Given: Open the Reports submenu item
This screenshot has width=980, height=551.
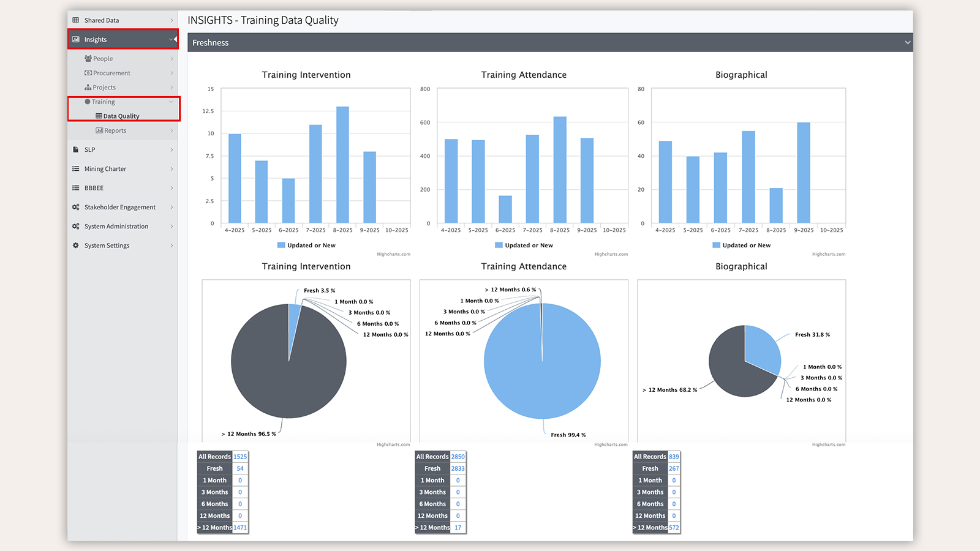Looking at the screenshot, I should click(x=115, y=130).
